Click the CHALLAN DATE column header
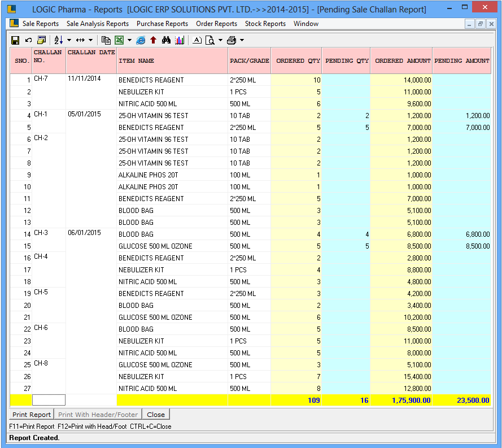This screenshot has height=448, width=502. (91, 61)
